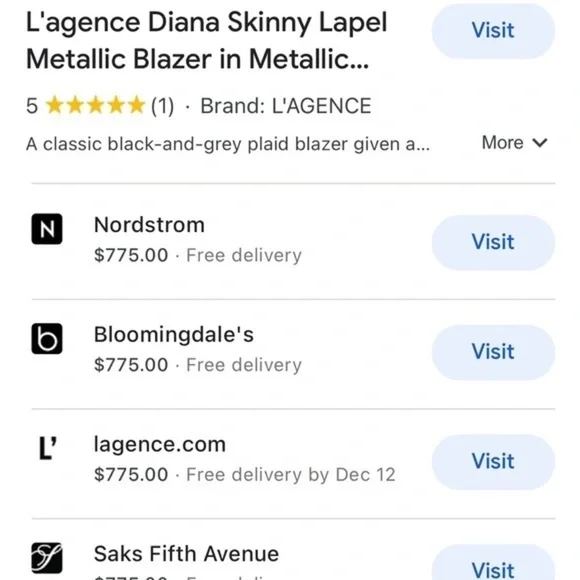580x580 pixels.
Task: Click the Nordstrom N logo icon
Action: 47,229
